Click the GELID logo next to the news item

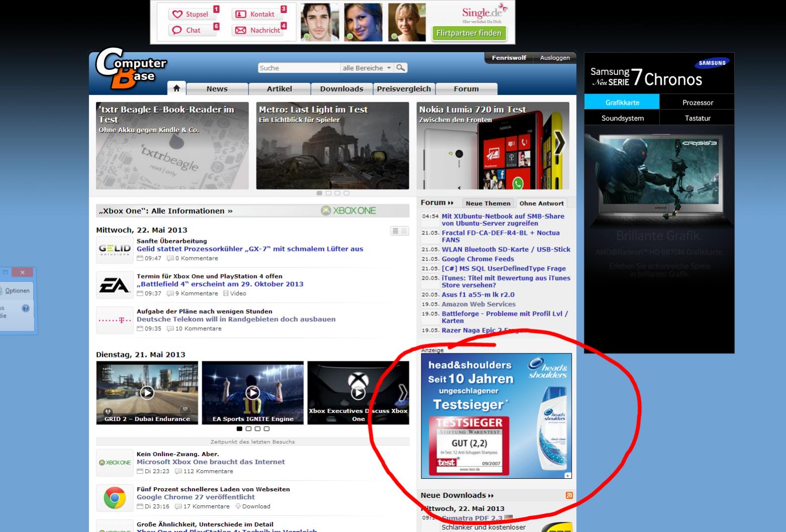115,250
